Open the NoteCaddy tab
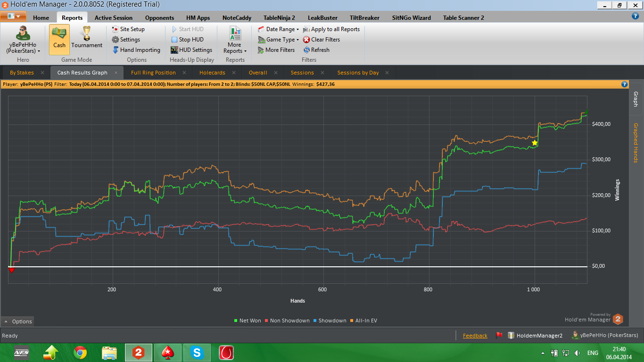644x362 pixels. click(x=237, y=17)
